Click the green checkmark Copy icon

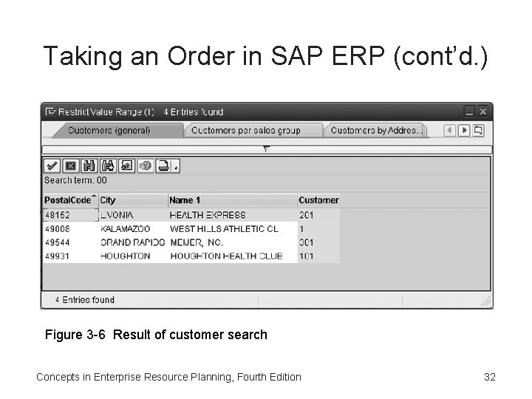[52, 166]
